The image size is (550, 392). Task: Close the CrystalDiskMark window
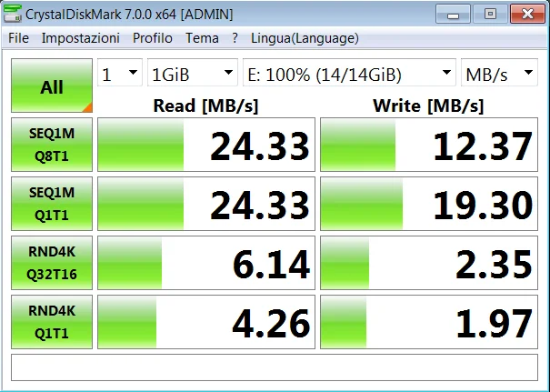pyautogui.click(x=527, y=14)
